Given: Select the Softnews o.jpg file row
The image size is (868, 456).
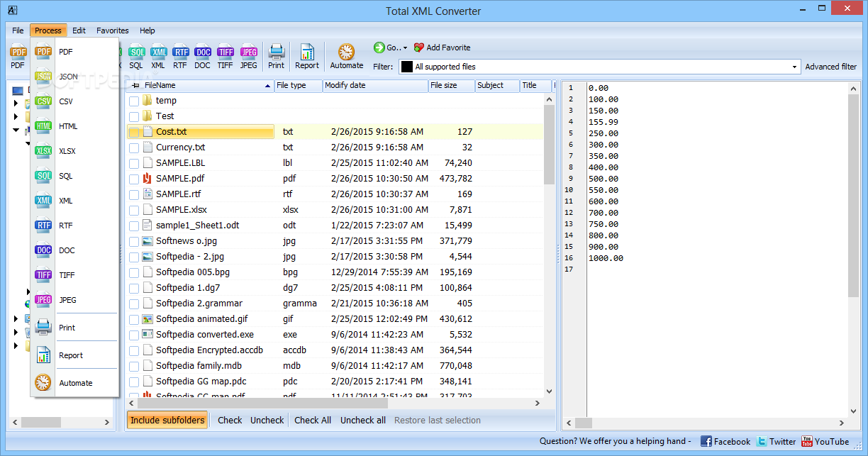Looking at the screenshot, I should point(335,241).
